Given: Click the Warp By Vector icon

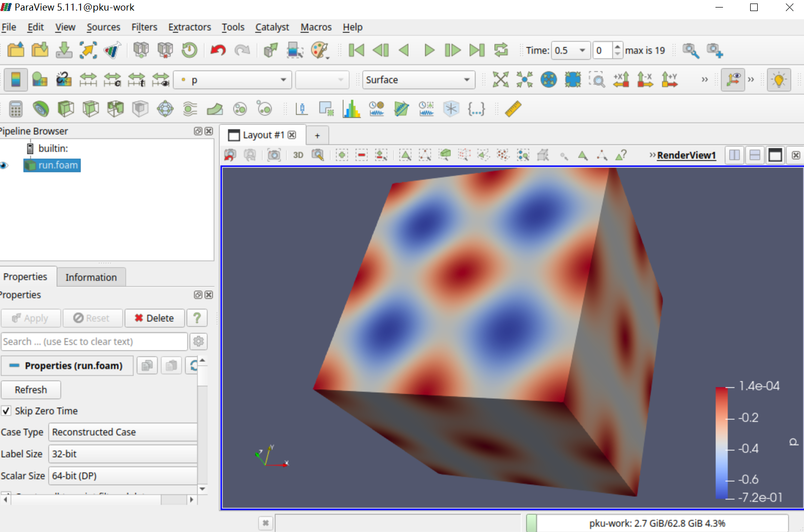Looking at the screenshot, I should 215,109.
